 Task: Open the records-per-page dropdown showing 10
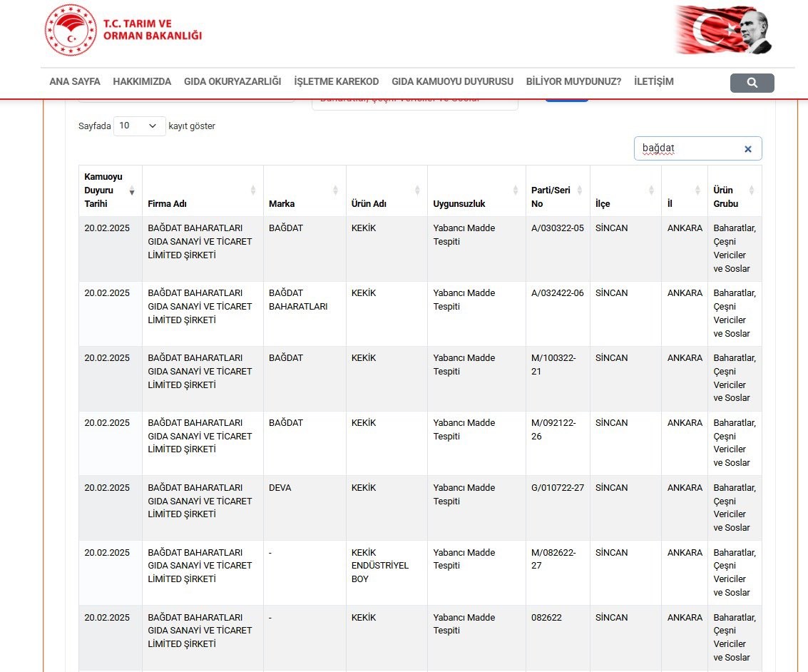(x=139, y=126)
